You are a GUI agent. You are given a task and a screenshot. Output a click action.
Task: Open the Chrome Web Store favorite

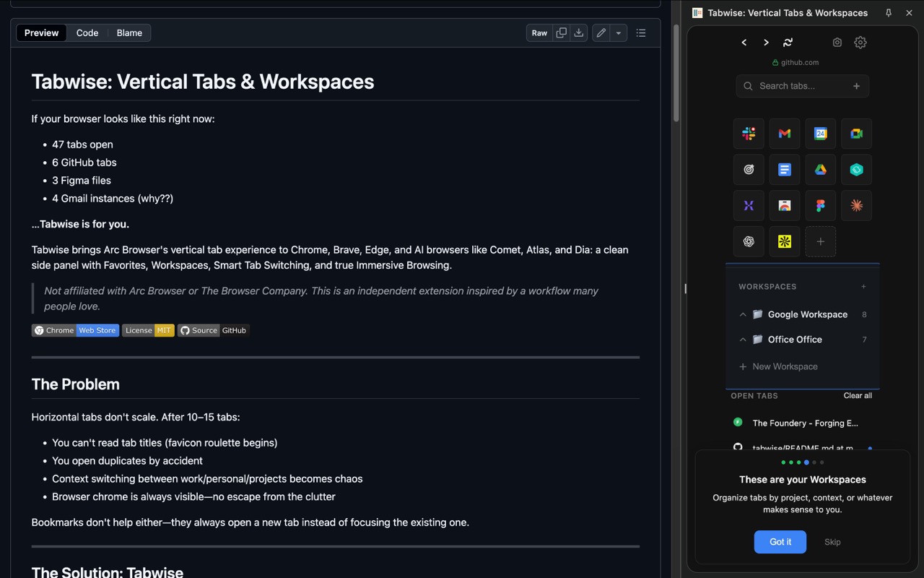tap(785, 206)
